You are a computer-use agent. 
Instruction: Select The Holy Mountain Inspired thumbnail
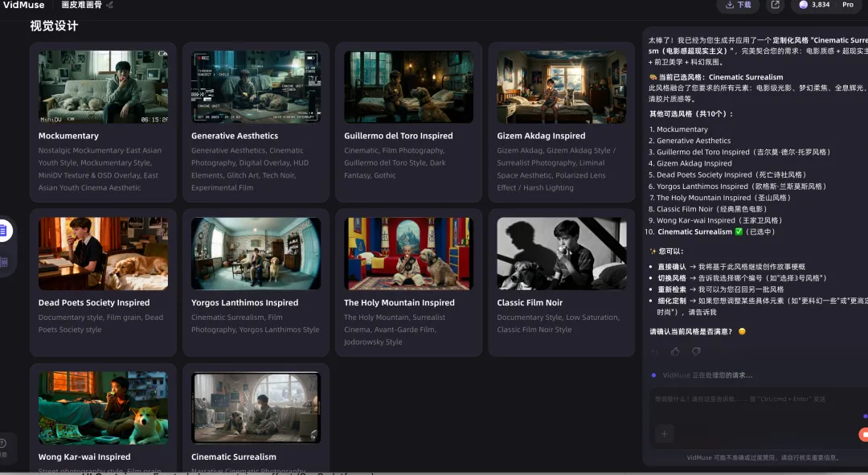tap(408, 253)
